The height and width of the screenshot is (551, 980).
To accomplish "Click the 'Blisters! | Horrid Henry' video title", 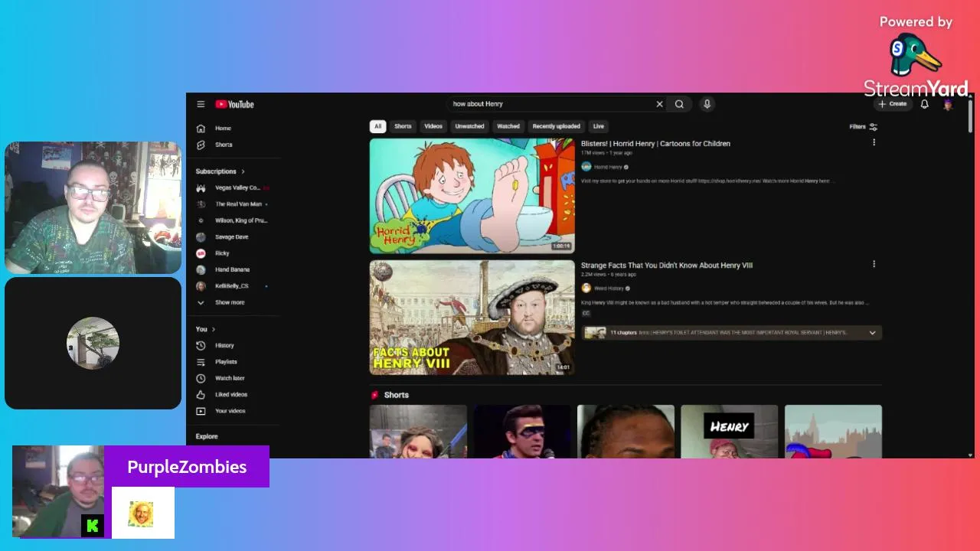I will [x=655, y=144].
